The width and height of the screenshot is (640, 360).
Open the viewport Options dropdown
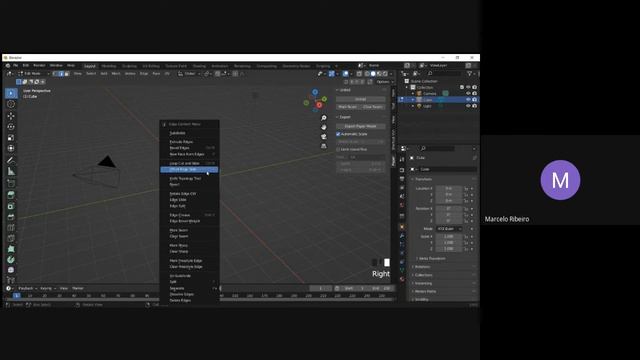coord(384,82)
